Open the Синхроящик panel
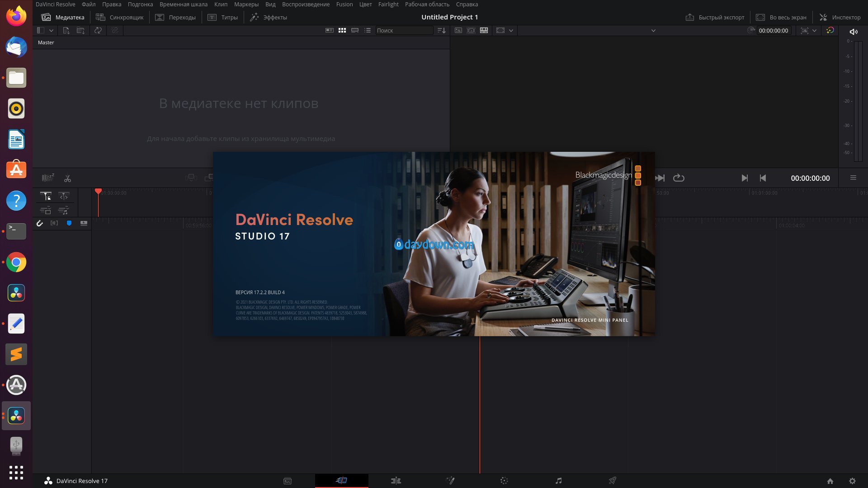 coord(120,17)
